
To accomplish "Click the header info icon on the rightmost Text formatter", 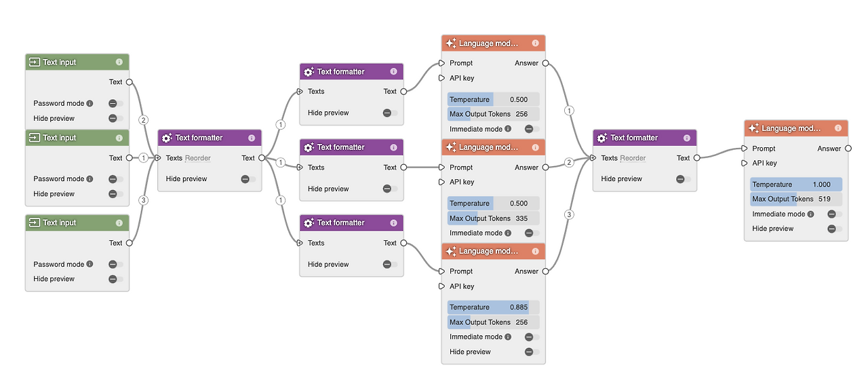I will coord(687,138).
